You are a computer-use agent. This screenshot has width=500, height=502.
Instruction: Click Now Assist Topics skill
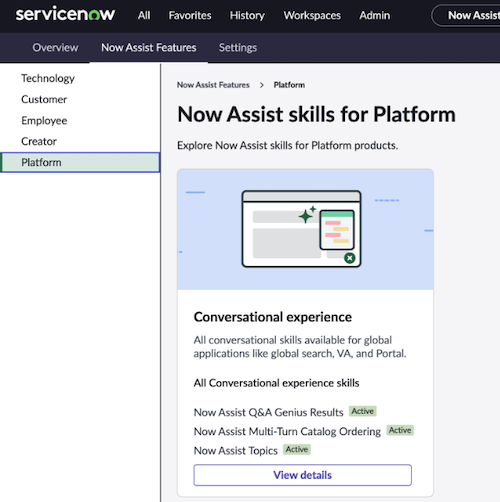click(x=236, y=451)
